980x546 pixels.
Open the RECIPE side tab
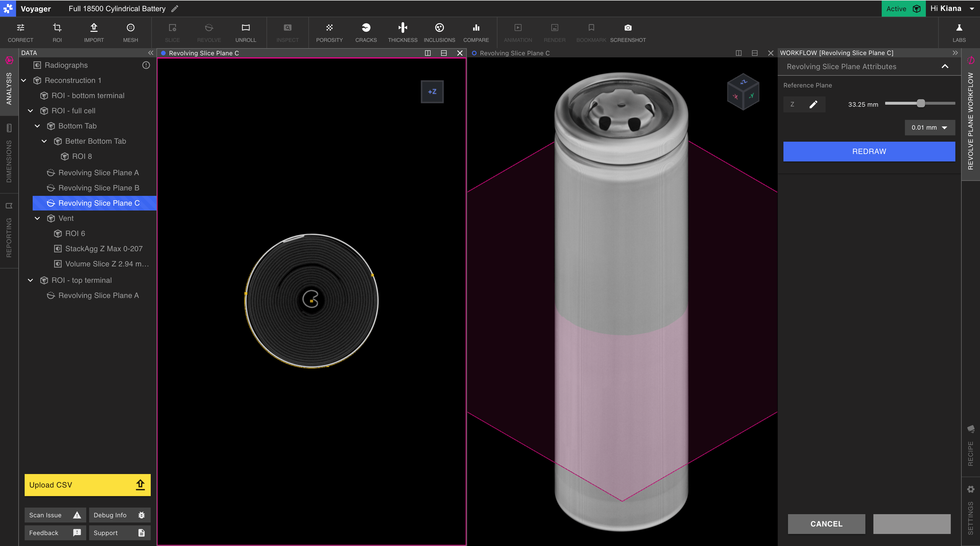[971, 445]
